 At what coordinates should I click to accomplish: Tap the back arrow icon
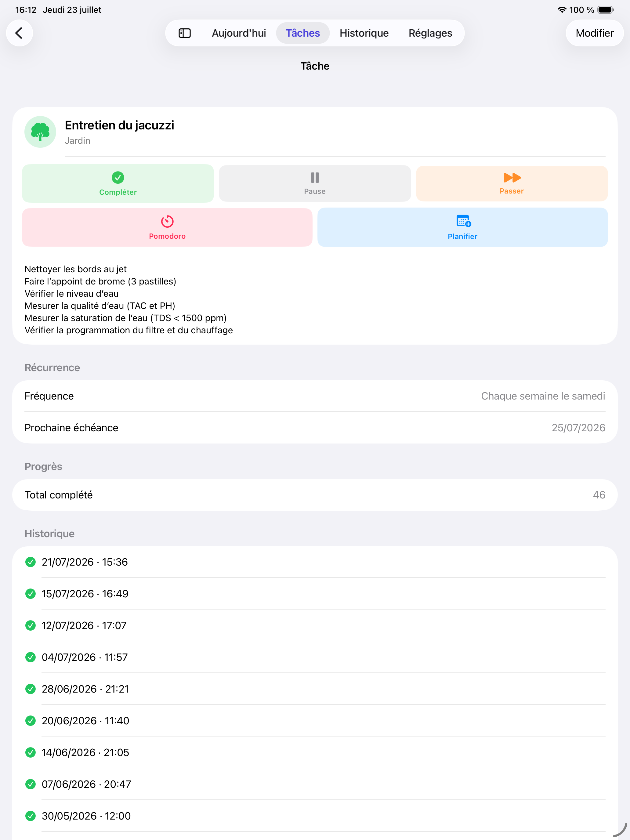click(19, 33)
